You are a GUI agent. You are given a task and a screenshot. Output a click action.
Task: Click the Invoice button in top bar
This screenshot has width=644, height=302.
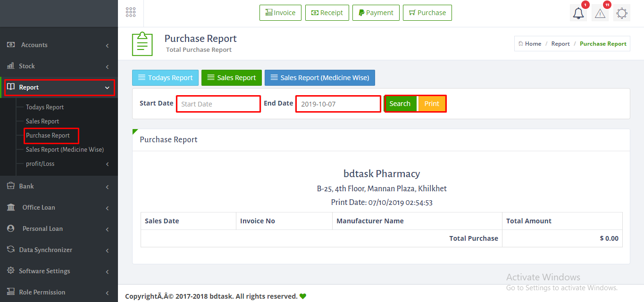pos(280,13)
